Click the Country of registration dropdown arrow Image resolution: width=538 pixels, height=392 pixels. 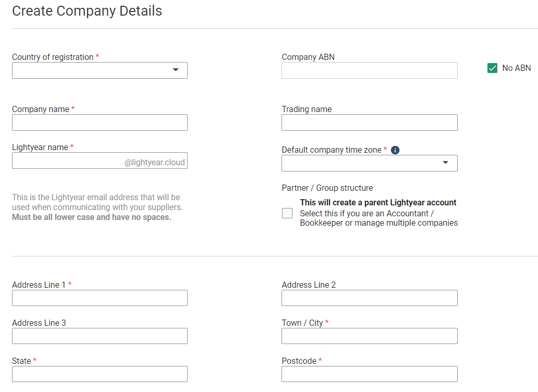(x=176, y=70)
